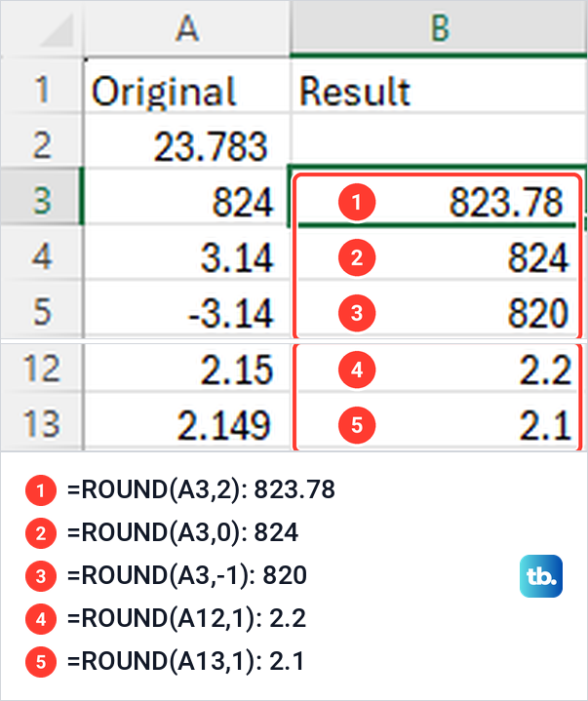Click the 'Original' header cell
The height and width of the screenshot is (701, 588).
tap(187, 86)
